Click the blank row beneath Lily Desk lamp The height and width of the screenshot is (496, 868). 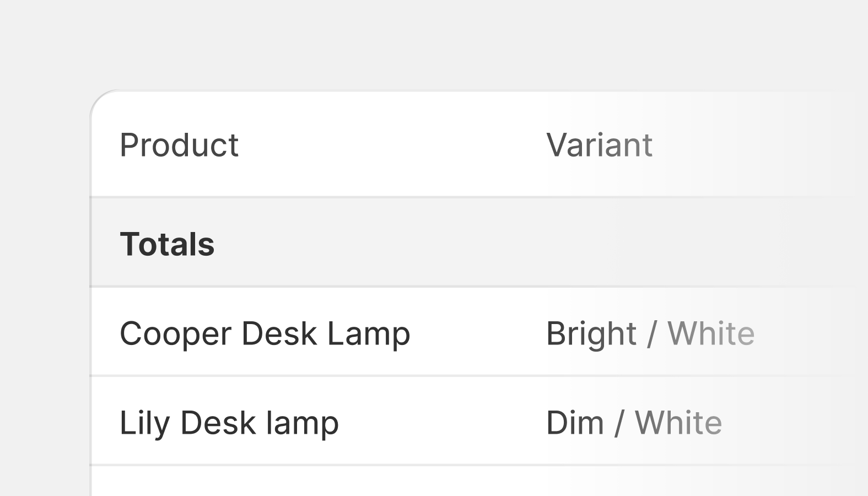479,481
